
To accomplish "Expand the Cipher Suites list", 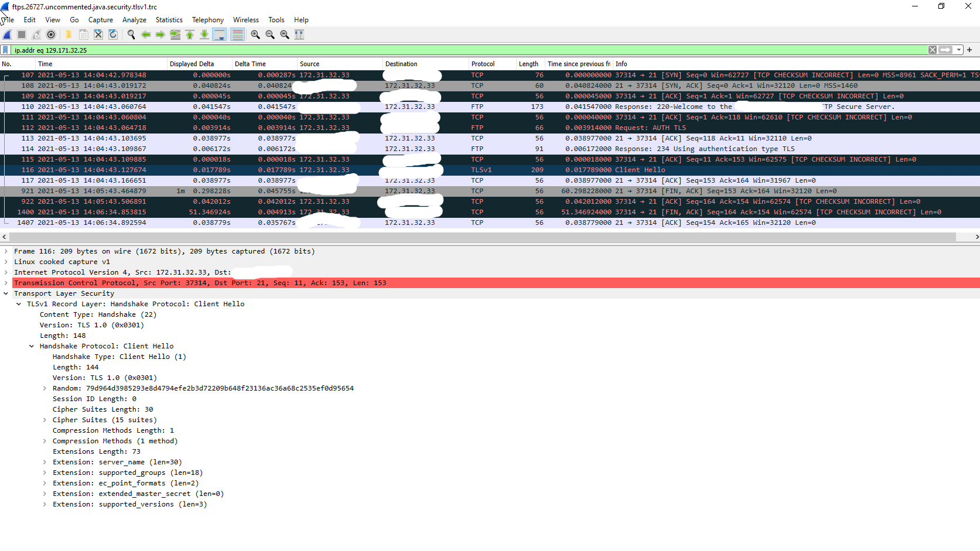I will (x=45, y=420).
